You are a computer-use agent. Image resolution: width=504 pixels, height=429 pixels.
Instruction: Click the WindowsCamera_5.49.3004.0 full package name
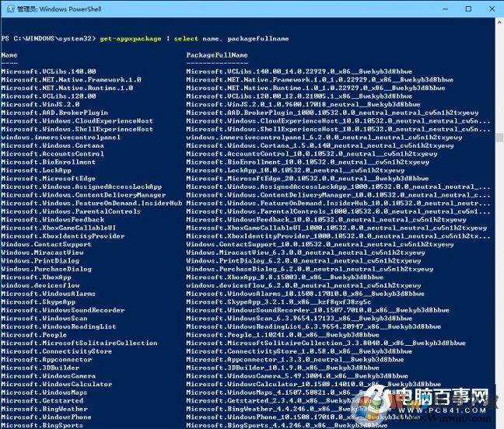coord(297,376)
